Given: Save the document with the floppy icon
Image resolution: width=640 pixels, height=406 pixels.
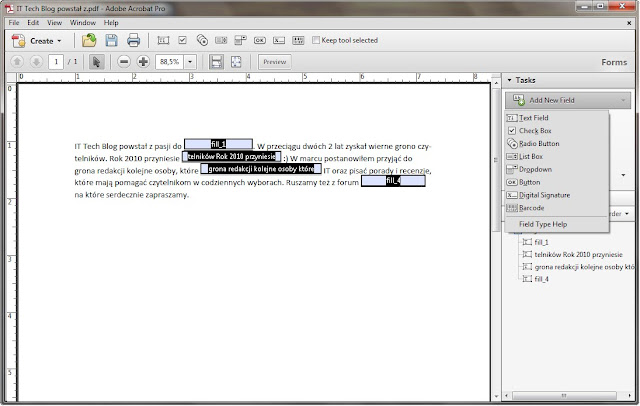Looking at the screenshot, I should 111,40.
